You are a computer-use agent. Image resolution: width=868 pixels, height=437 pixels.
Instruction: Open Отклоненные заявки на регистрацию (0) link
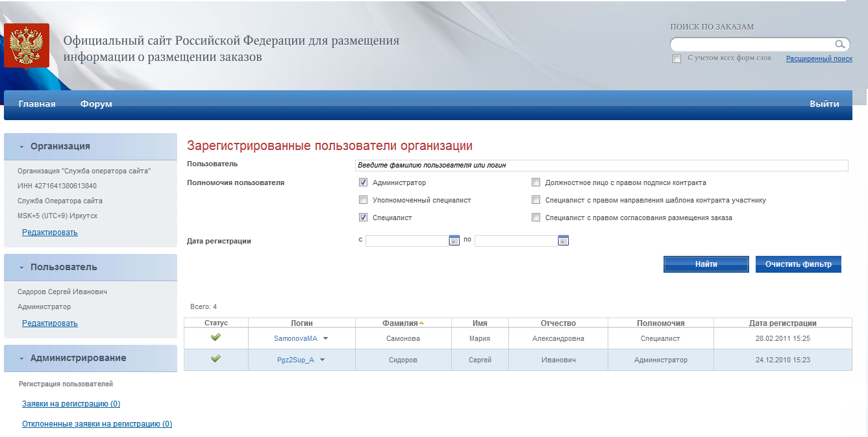tap(97, 424)
